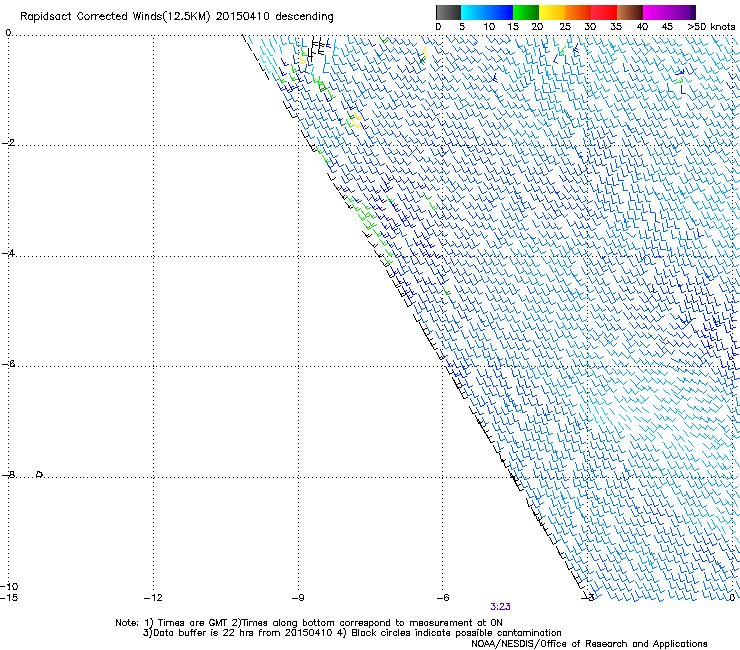This screenshot has width=740, height=650.
Task: Click the '-6' longitude axis label
Action: coord(443,598)
